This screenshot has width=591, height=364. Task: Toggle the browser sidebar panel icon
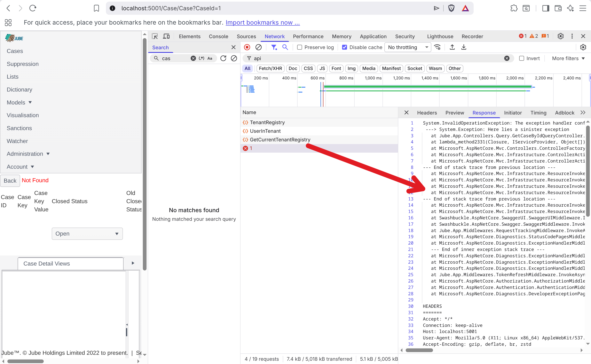[x=546, y=8]
